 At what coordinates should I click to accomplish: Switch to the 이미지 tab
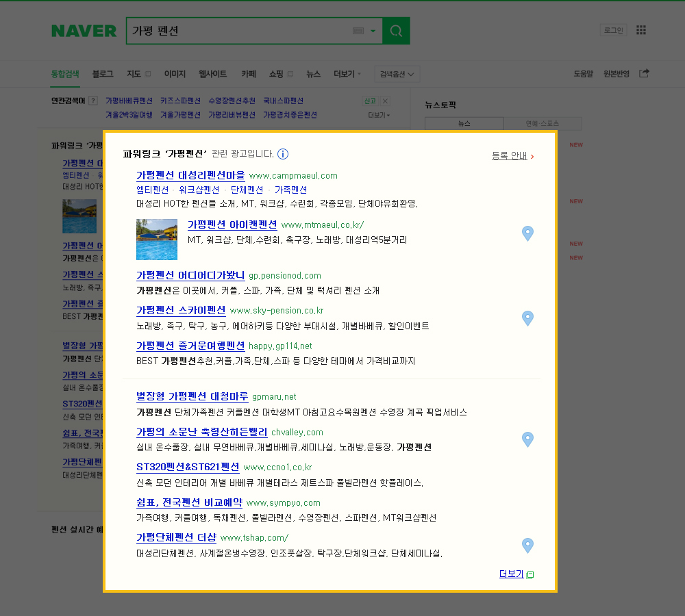coord(175,74)
